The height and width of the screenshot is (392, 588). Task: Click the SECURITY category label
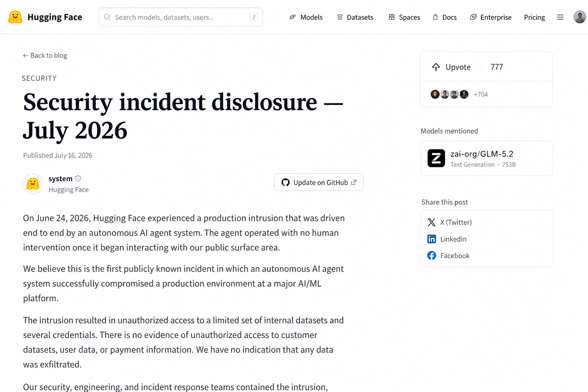click(x=39, y=78)
